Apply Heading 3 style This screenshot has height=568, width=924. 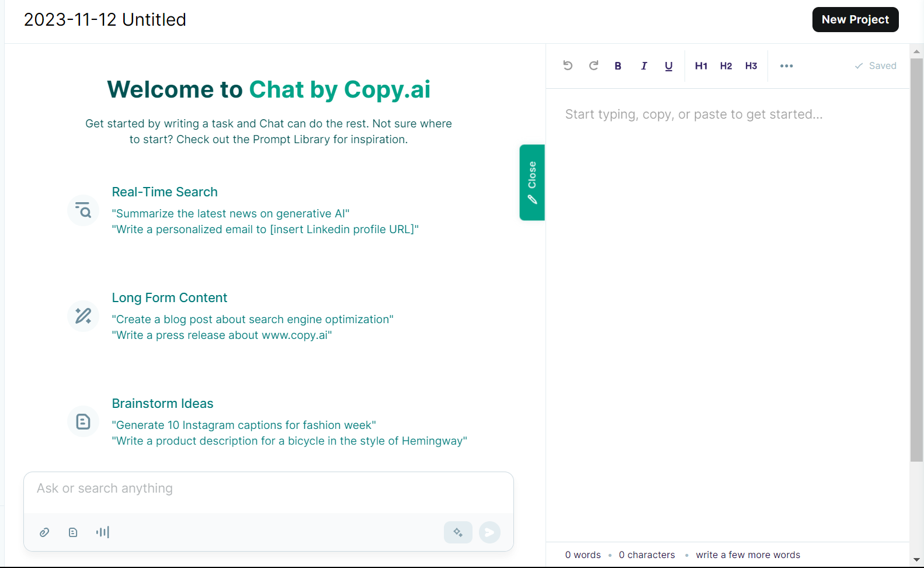[751, 66]
